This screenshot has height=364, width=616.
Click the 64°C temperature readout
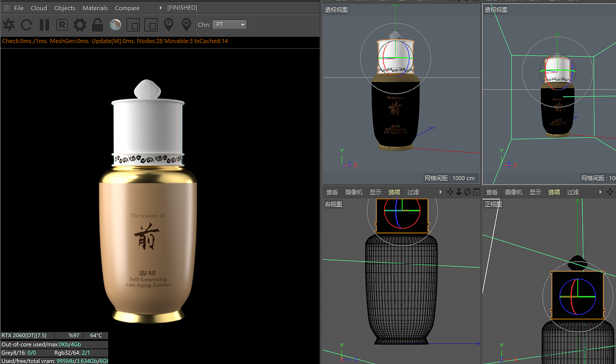96,336
